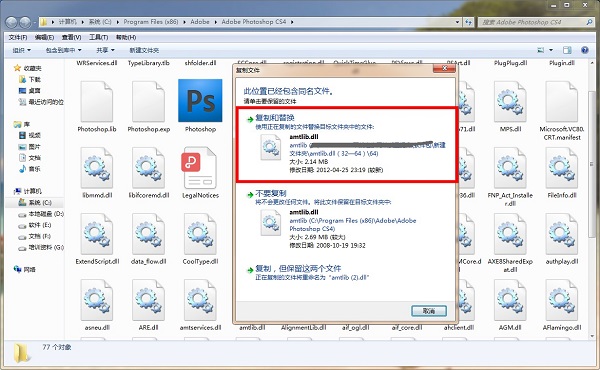Select 系统 (C:) drive in navigation pane

pyautogui.click(x=35, y=202)
